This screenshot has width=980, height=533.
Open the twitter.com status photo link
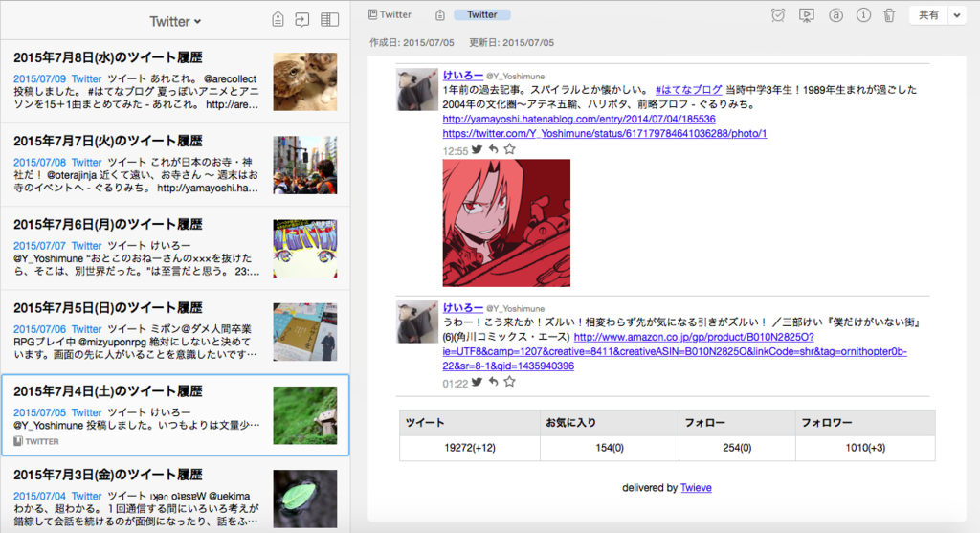click(x=605, y=133)
